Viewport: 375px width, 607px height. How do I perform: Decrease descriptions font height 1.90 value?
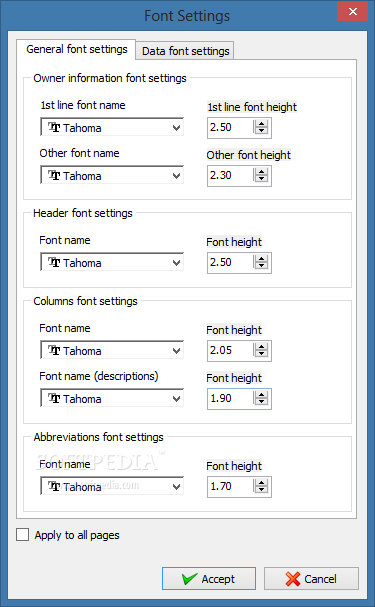point(262,402)
